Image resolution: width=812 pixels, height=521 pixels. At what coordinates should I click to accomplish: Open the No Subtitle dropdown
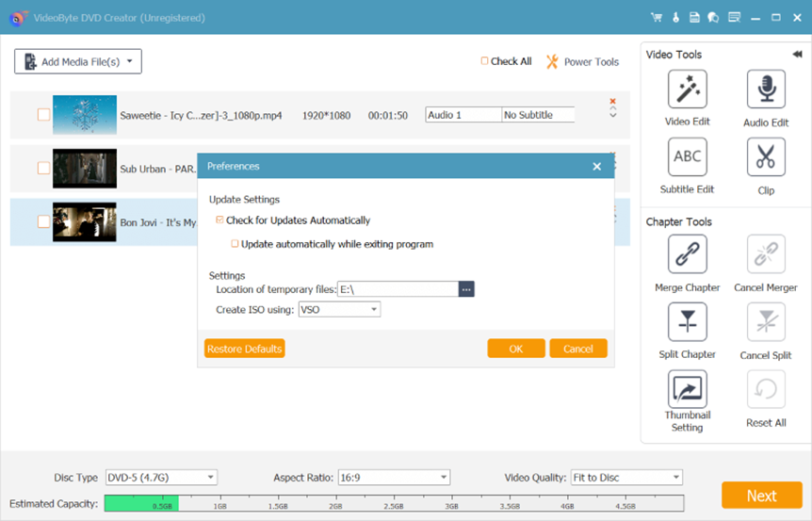[538, 114]
